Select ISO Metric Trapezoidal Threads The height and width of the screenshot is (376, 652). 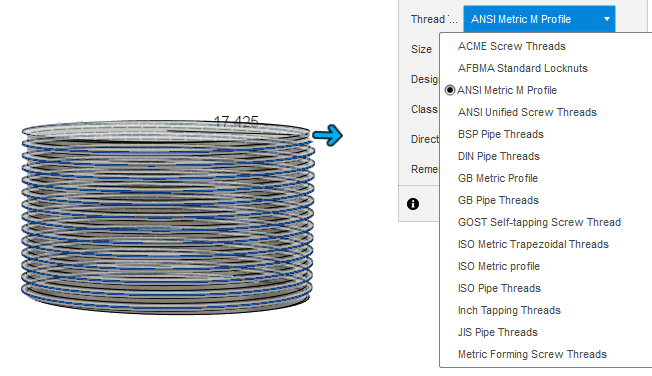(x=533, y=245)
